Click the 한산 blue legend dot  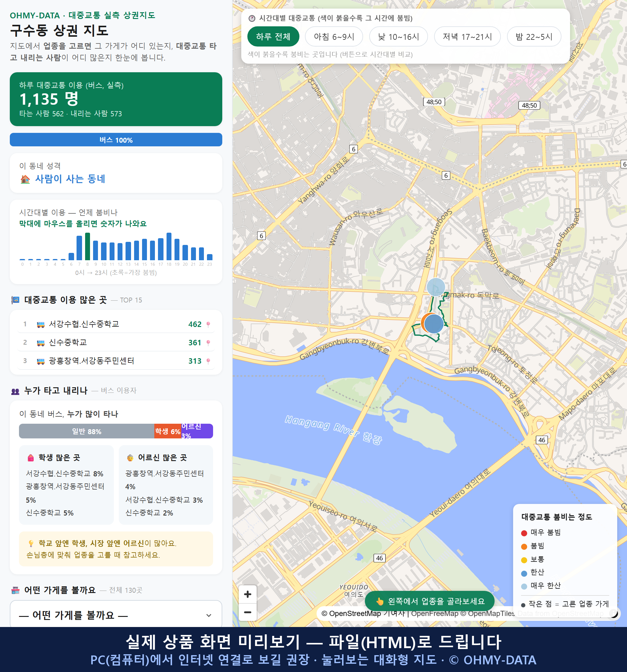[524, 573]
